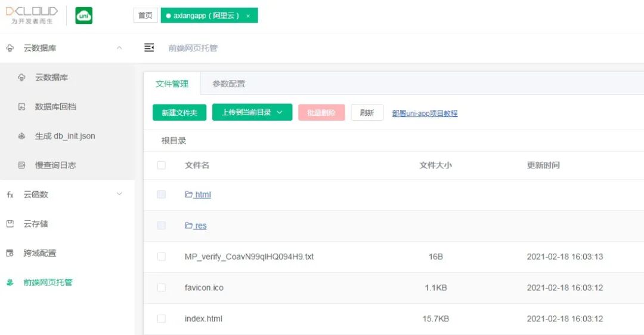Click the 生成 db_init.json icon
Screen dimensions: 644x335
[22, 136]
